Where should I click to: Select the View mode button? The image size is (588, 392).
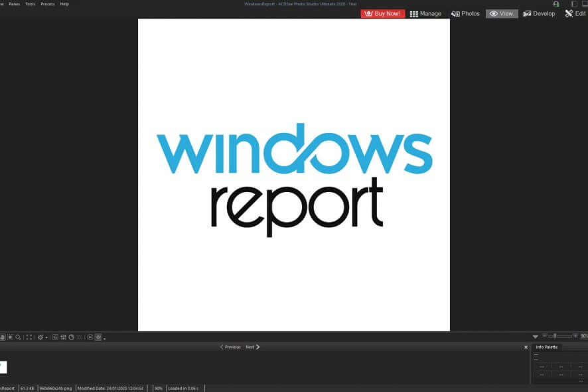[501, 13]
